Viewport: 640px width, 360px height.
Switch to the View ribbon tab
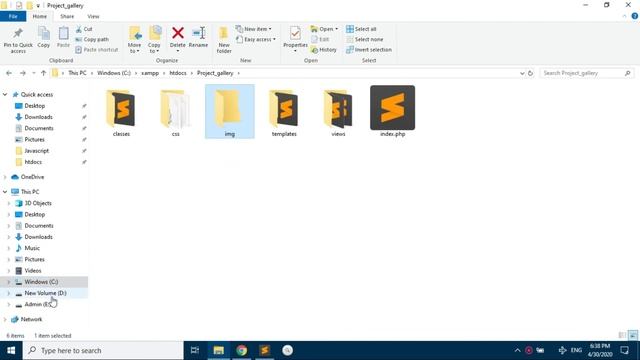(x=93, y=16)
